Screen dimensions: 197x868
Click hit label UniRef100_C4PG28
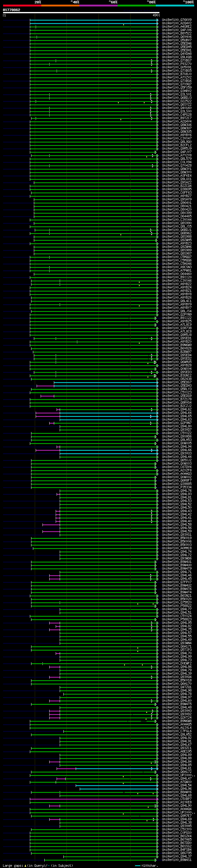point(177,115)
